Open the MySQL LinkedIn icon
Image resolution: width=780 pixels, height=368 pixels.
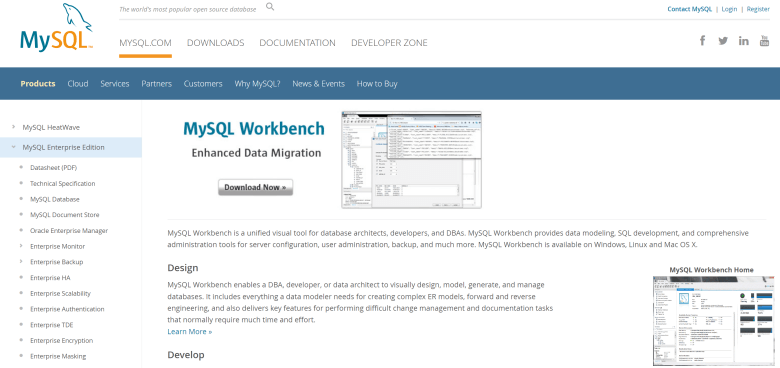(x=743, y=41)
